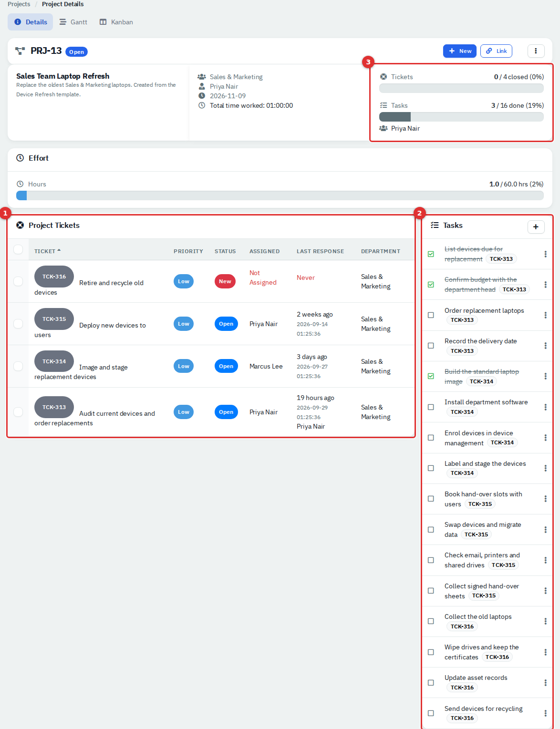560x729 pixels.
Task: Click 'Total time worked: 01:00:00' text
Action: 251,105
